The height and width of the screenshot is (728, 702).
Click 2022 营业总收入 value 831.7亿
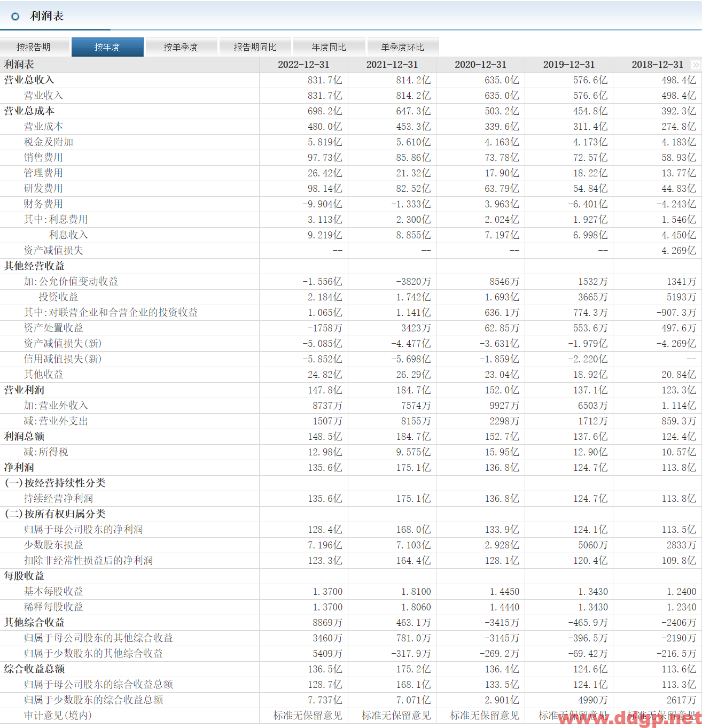[x=325, y=80]
